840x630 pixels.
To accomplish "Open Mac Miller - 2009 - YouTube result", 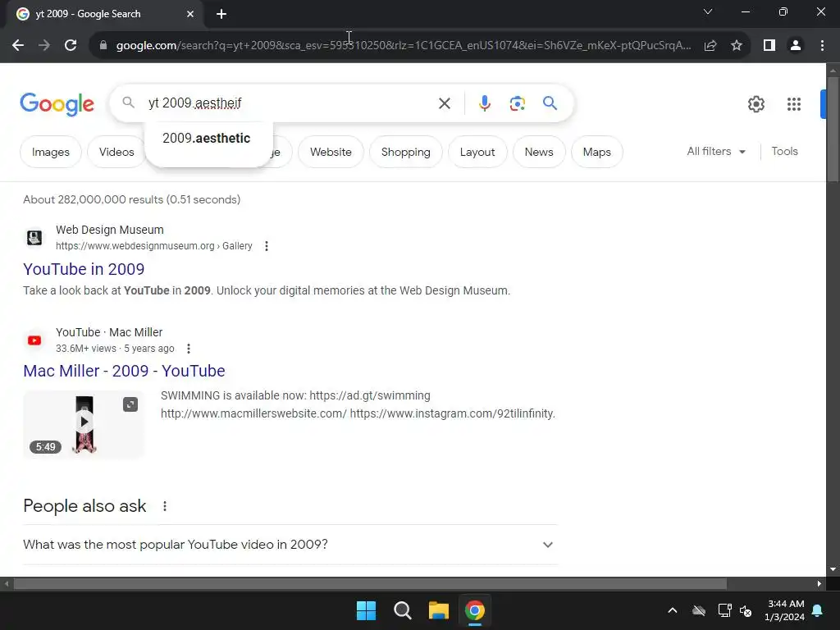I will (125, 371).
